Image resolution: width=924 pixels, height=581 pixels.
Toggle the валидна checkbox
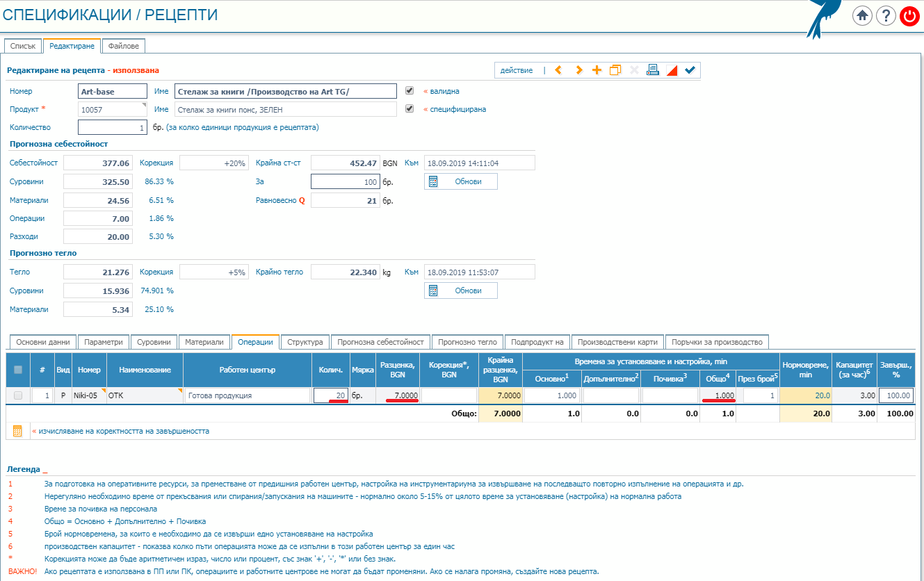click(x=410, y=90)
